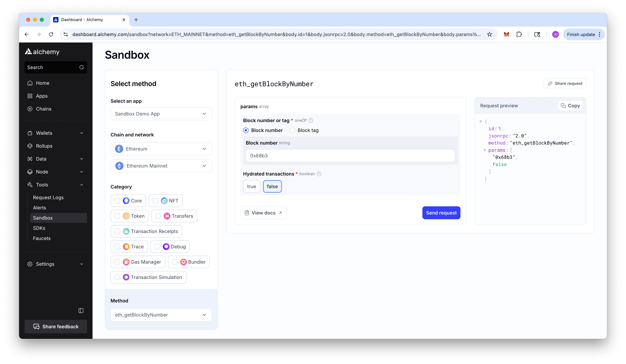Expand the eth_getBlockByNumber method dropdown
626x364 pixels.
pos(161,315)
